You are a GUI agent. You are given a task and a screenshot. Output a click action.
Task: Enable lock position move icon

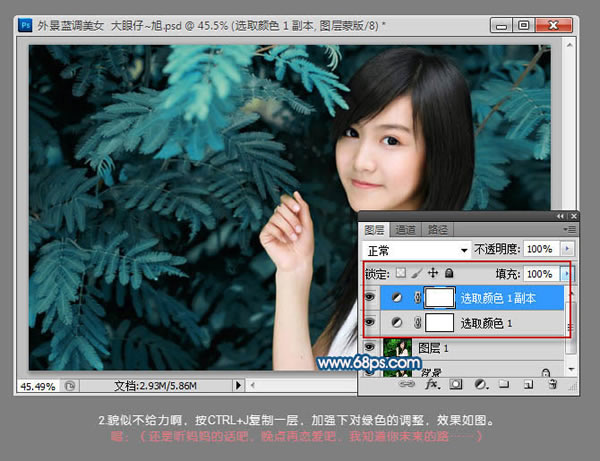(x=433, y=273)
